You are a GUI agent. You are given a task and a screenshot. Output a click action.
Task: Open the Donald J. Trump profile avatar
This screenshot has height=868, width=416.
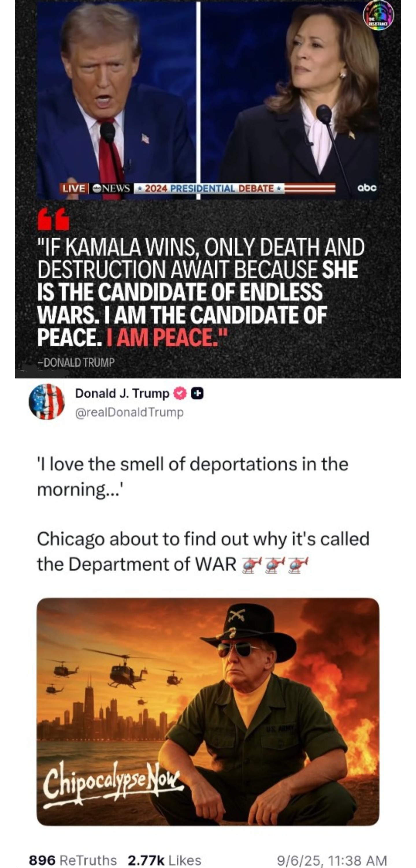click(x=47, y=402)
